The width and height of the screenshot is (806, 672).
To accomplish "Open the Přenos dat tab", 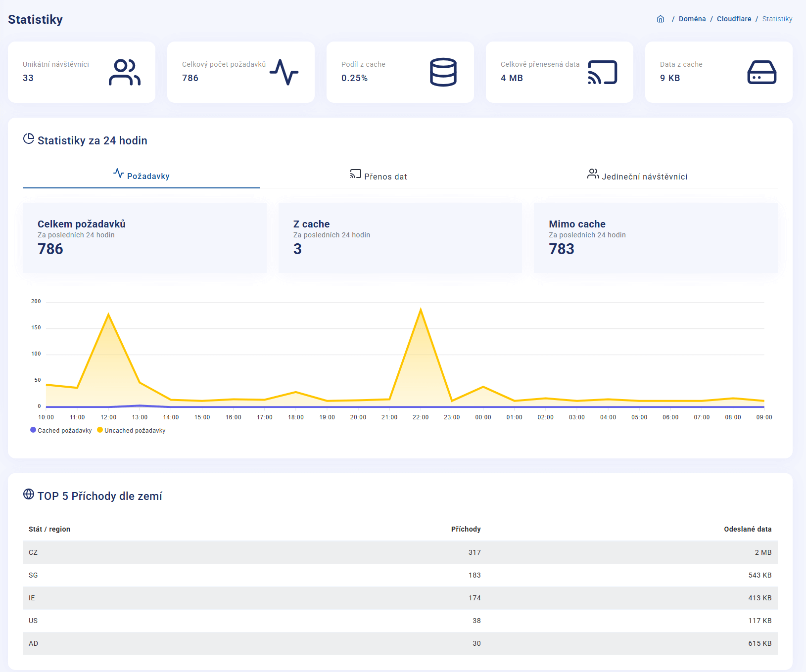I will pyautogui.click(x=379, y=177).
